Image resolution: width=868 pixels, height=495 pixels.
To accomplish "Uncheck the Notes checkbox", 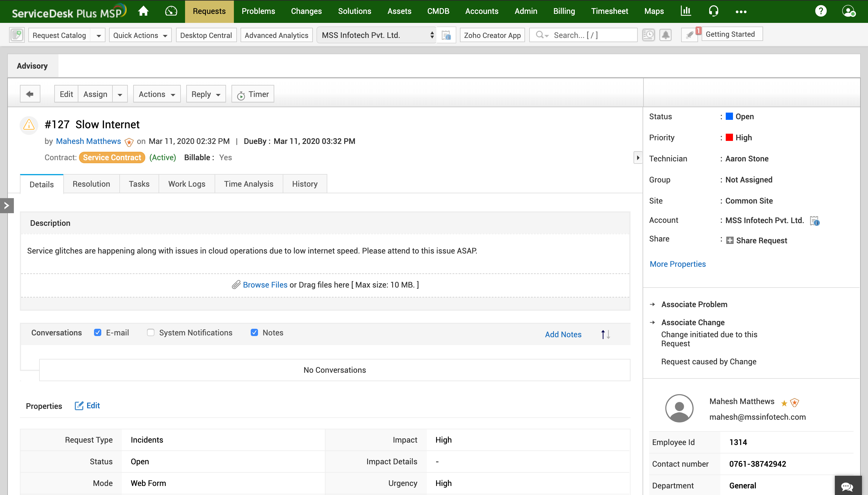I will pyautogui.click(x=254, y=332).
